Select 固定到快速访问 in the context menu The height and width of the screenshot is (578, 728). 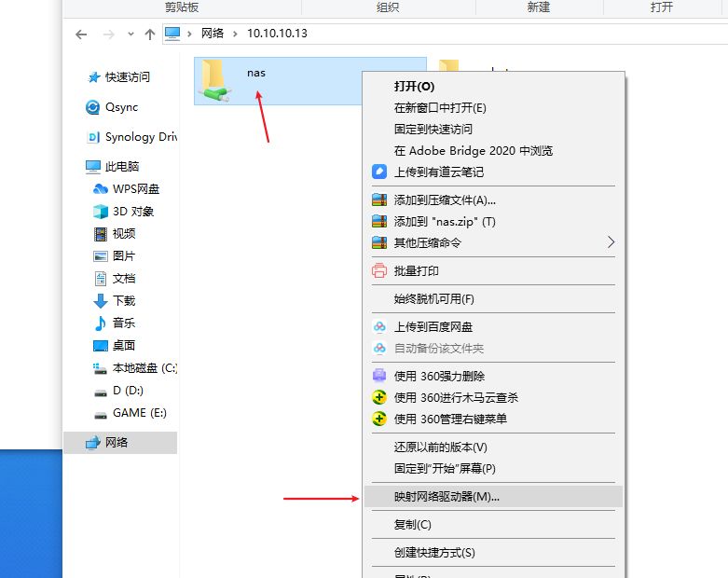(x=433, y=129)
